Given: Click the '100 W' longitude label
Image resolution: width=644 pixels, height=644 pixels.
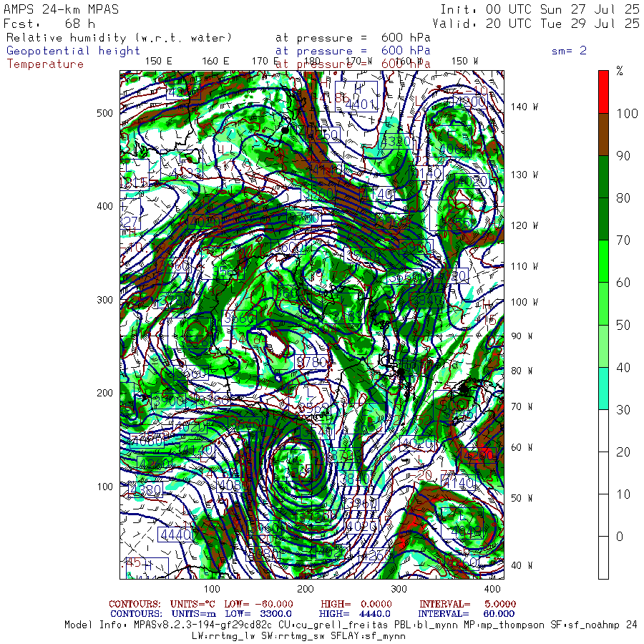Looking at the screenshot, I should (x=525, y=302).
